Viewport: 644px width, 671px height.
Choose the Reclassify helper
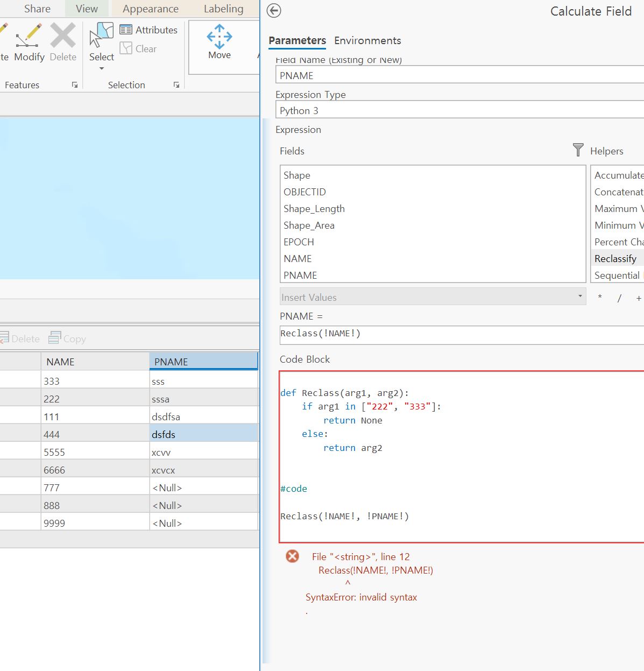tap(618, 259)
